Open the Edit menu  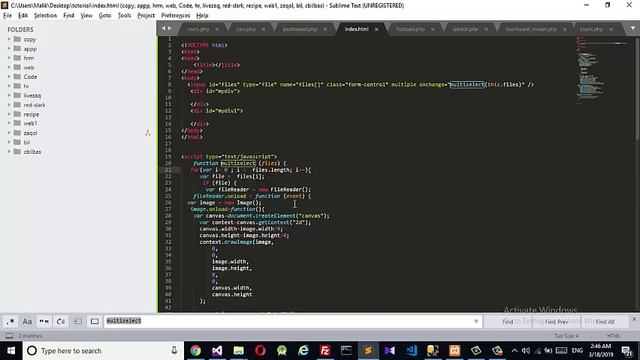pyautogui.click(x=23, y=16)
